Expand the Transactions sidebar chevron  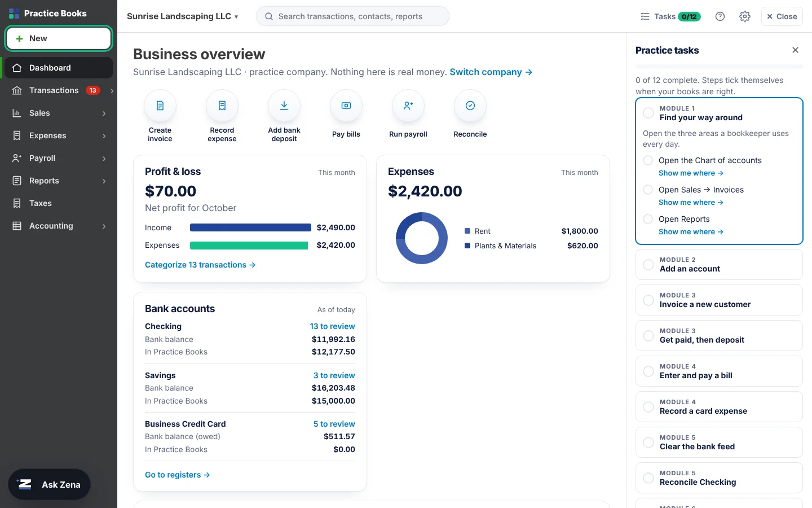pos(112,90)
